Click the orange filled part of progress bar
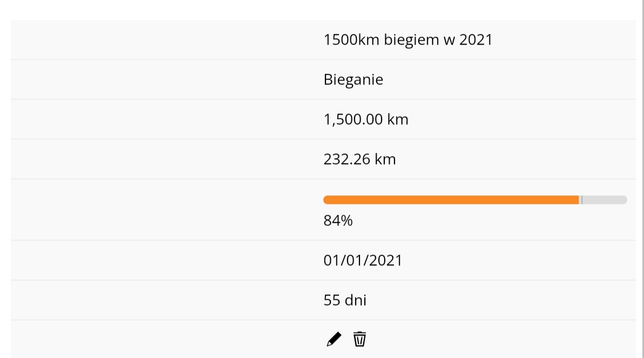This screenshot has width=644, height=358. coord(451,200)
